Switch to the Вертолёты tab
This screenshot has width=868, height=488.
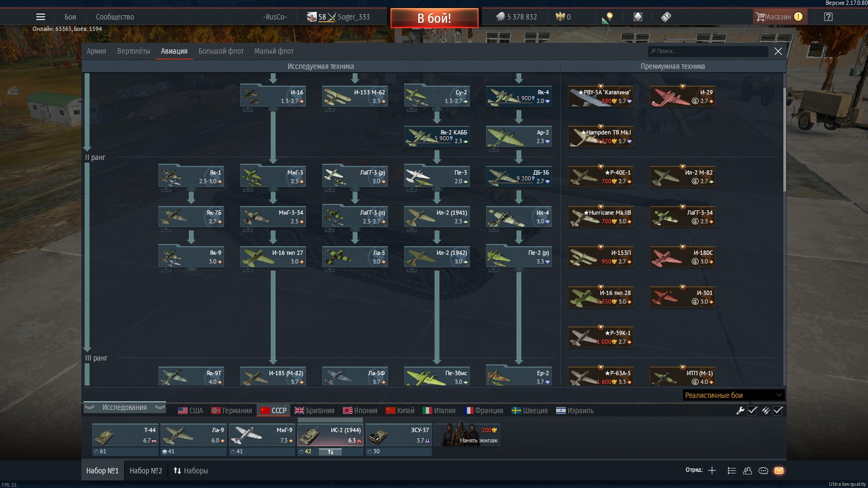point(133,51)
